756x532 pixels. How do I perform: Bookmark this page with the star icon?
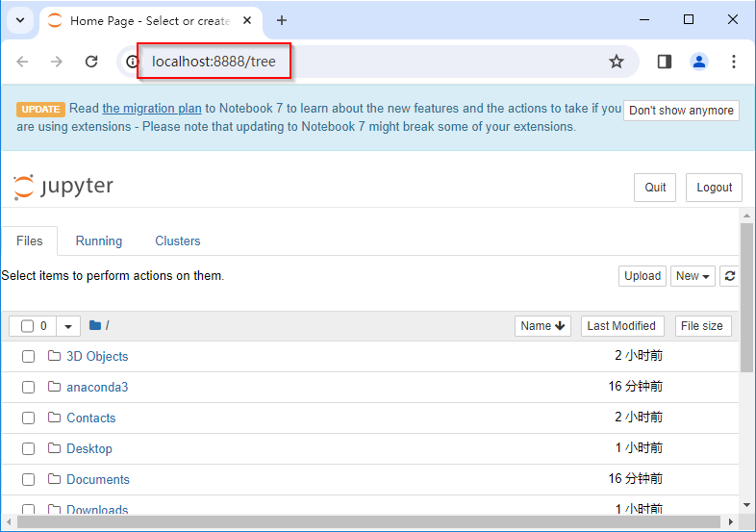pos(617,62)
